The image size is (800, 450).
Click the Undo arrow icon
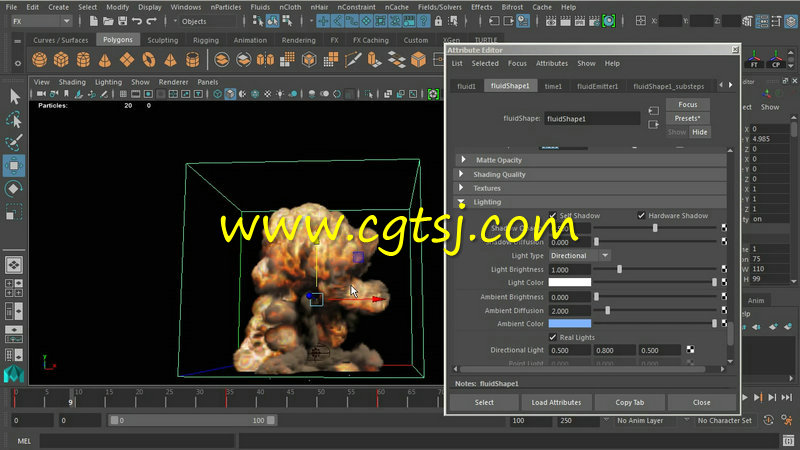137,21
